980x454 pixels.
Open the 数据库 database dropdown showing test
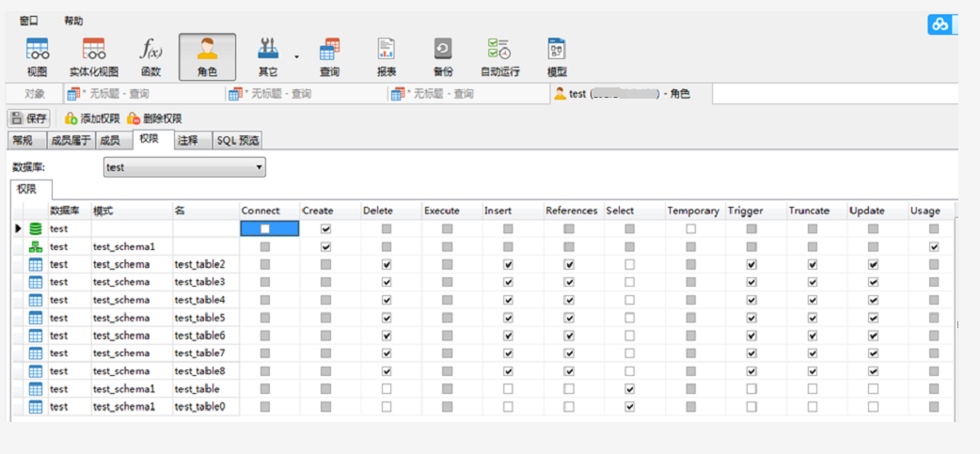tap(184, 167)
